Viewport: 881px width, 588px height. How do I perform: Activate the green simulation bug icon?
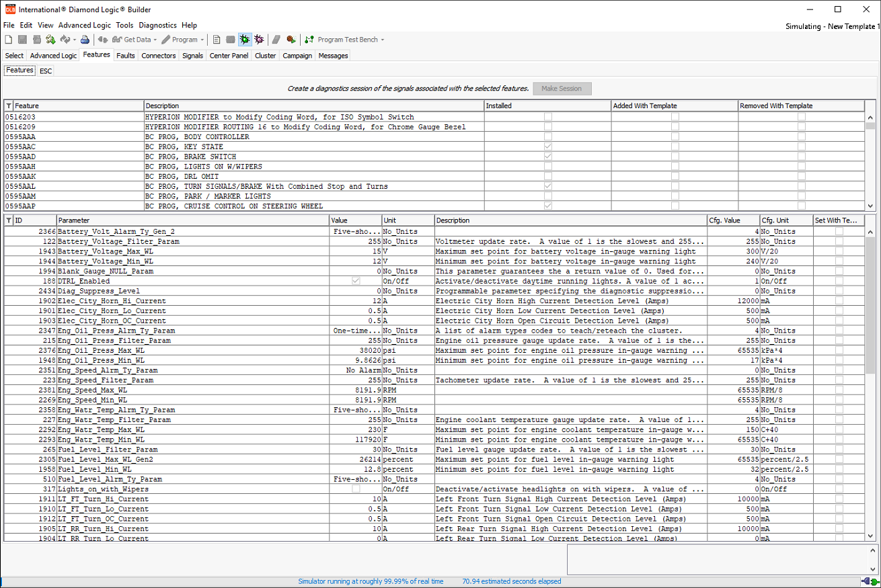(x=244, y=39)
